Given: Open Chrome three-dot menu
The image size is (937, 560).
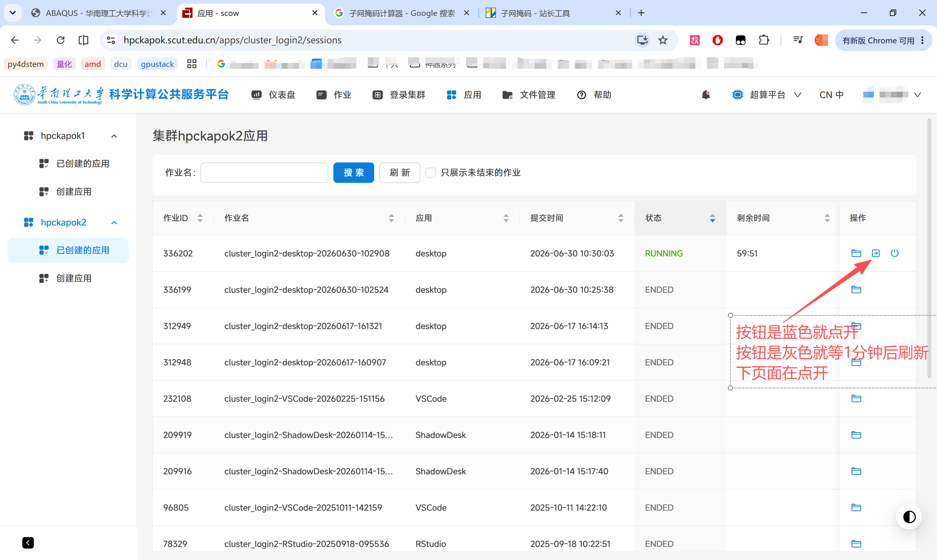Looking at the screenshot, I should pyautogui.click(x=922, y=40).
